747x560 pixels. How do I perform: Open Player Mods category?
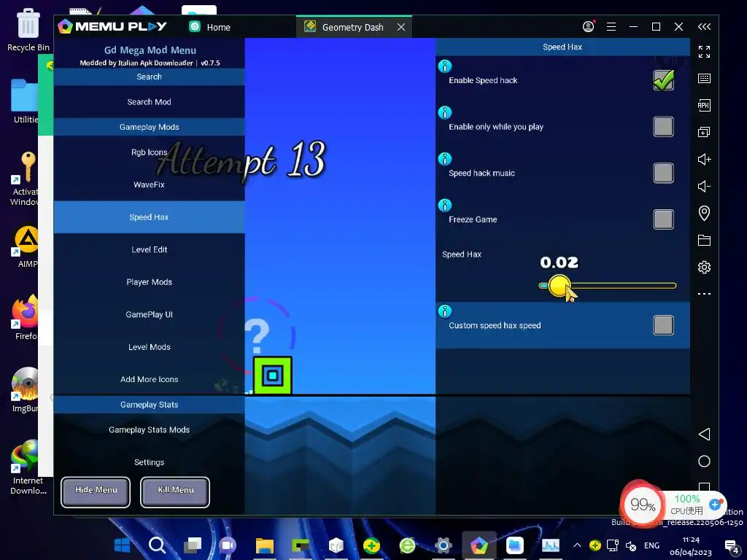click(149, 282)
